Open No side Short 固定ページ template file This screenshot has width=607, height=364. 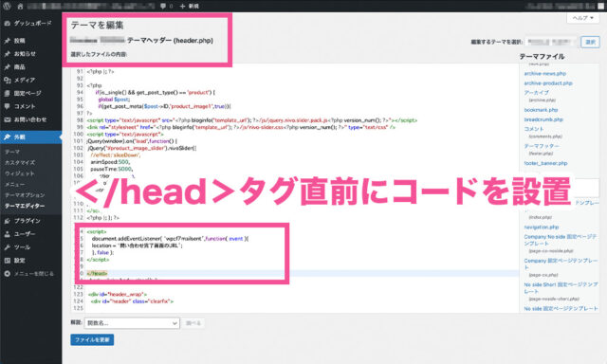click(561, 288)
